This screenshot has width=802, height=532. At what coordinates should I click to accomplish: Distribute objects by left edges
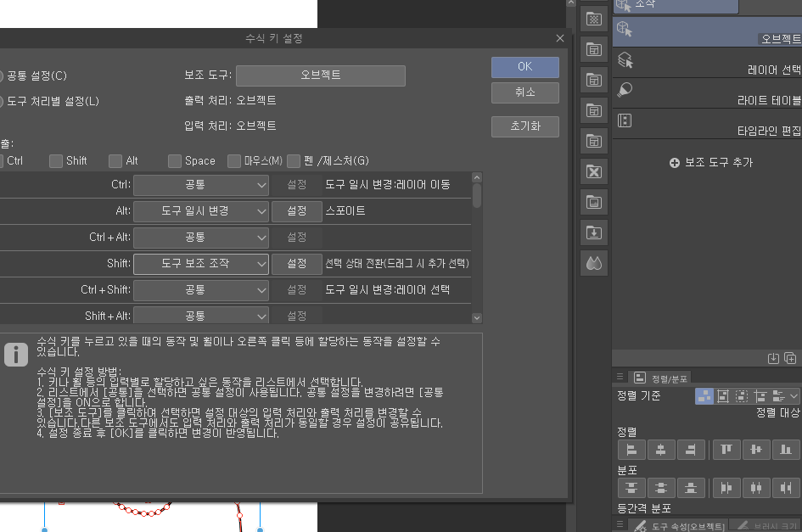(x=726, y=488)
